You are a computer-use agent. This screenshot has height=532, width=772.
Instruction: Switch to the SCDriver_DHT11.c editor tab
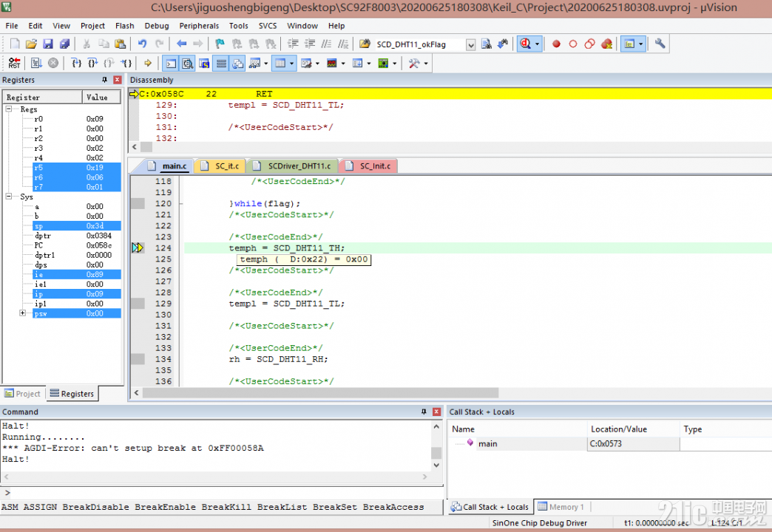coord(294,166)
